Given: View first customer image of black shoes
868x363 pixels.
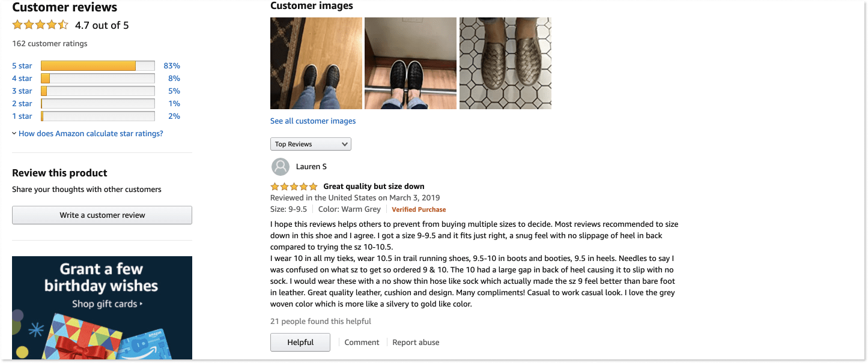Looking at the screenshot, I should [316, 63].
